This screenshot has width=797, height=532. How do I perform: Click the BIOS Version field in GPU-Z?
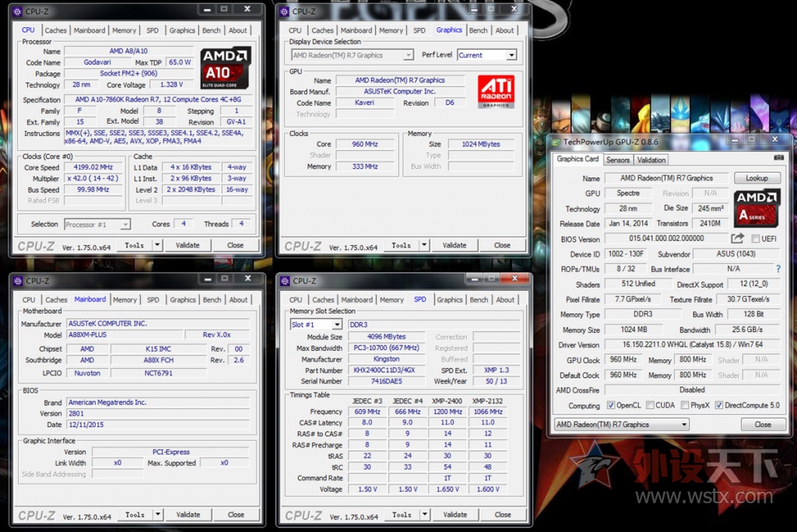[x=666, y=238]
